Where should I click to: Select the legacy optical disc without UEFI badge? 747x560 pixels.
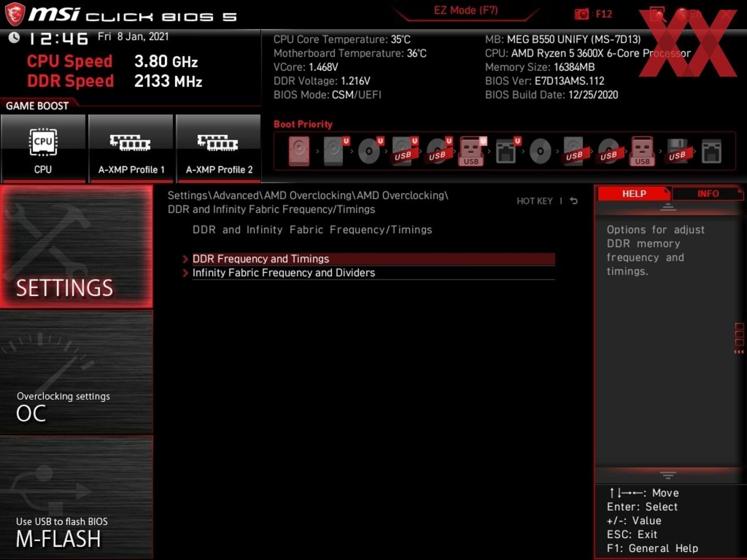click(x=540, y=151)
